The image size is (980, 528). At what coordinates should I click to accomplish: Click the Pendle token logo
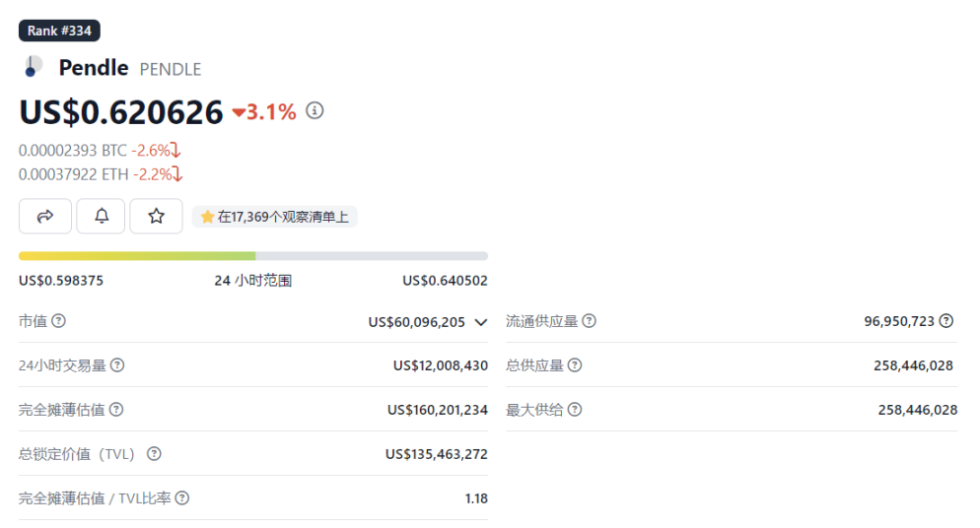[x=33, y=67]
